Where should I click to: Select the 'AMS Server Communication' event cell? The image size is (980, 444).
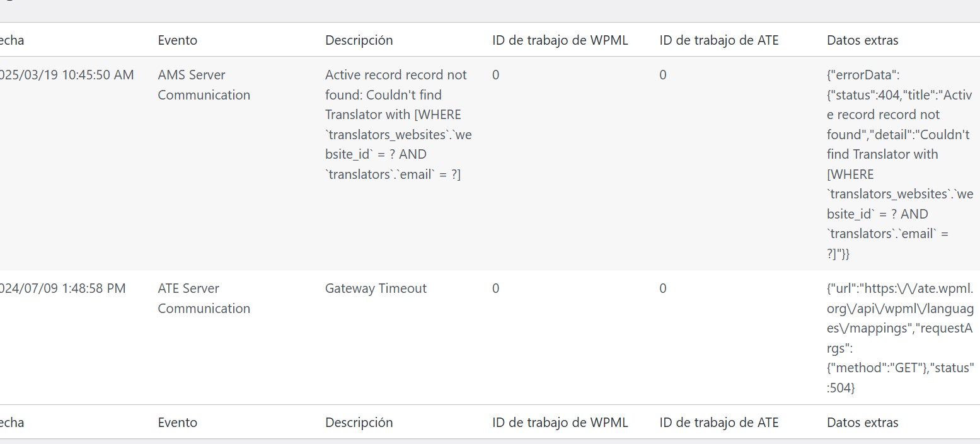point(204,85)
